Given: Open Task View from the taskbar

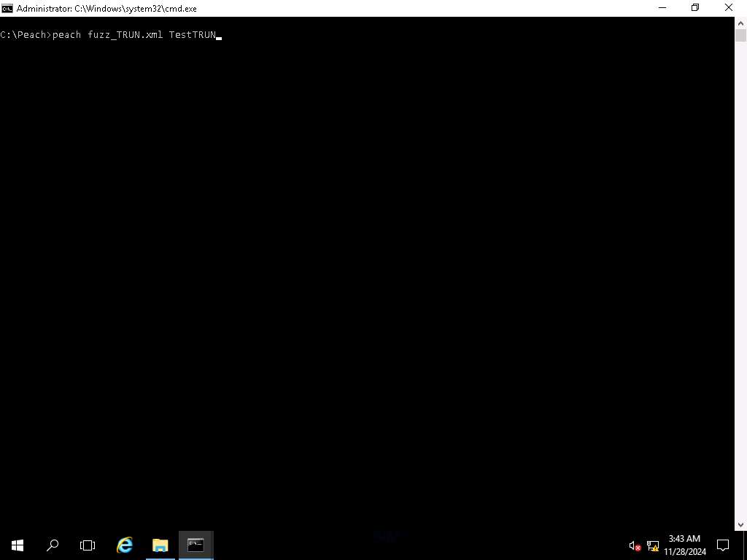Looking at the screenshot, I should pos(88,545).
